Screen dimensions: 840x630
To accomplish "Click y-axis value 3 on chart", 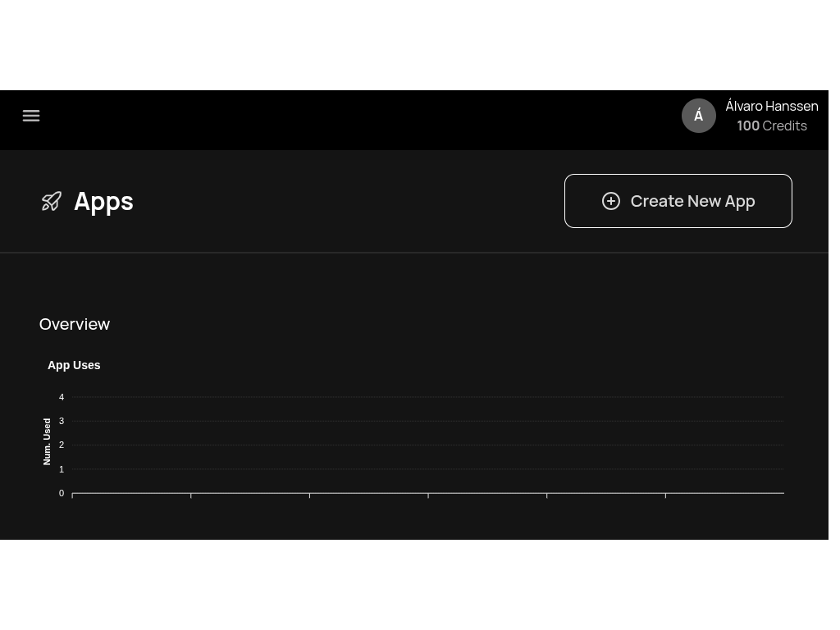I will (x=62, y=421).
